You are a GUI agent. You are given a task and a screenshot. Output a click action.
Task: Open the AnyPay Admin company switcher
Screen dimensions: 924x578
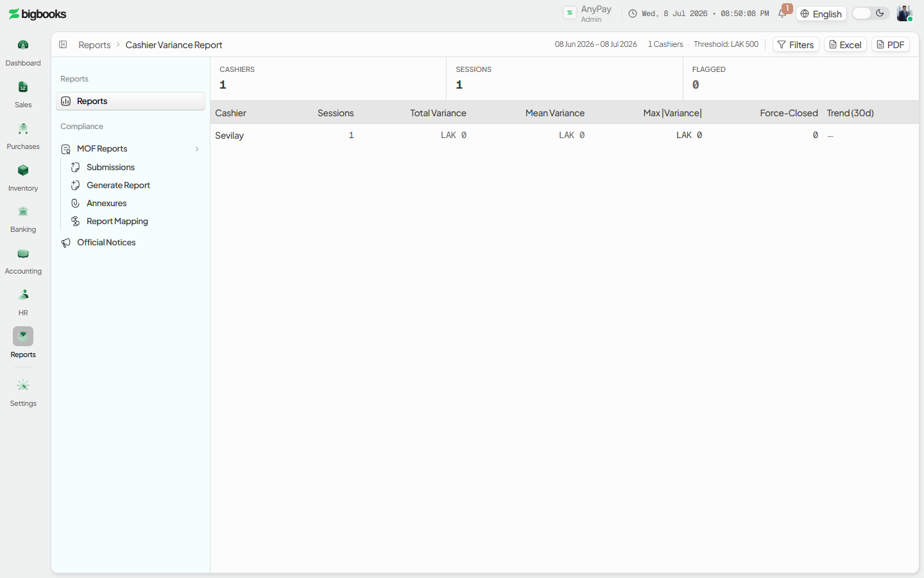(588, 13)
